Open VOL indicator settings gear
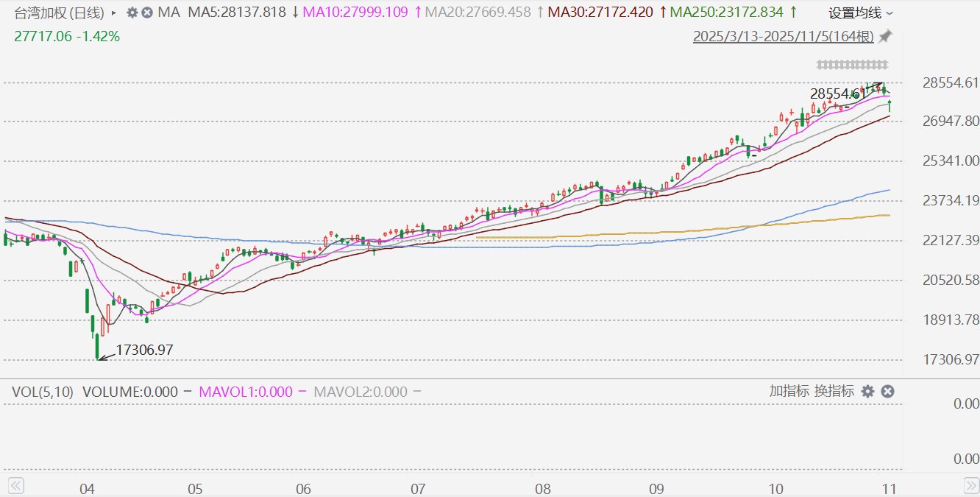The height and width of the screenshot is (497, 980). (x=868, y=392)
